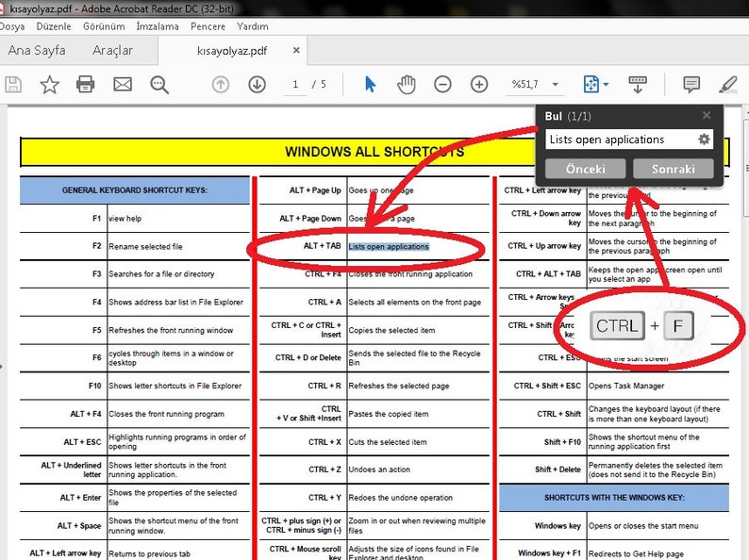Click the fit page view icon

pyautogui.click(x=591, y=85)
